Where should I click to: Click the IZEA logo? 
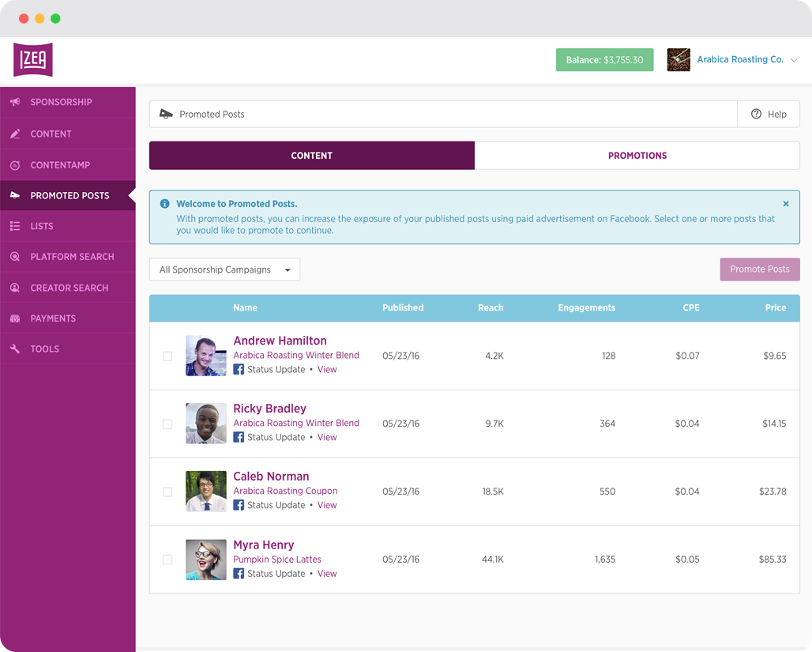tap(33, 60)
